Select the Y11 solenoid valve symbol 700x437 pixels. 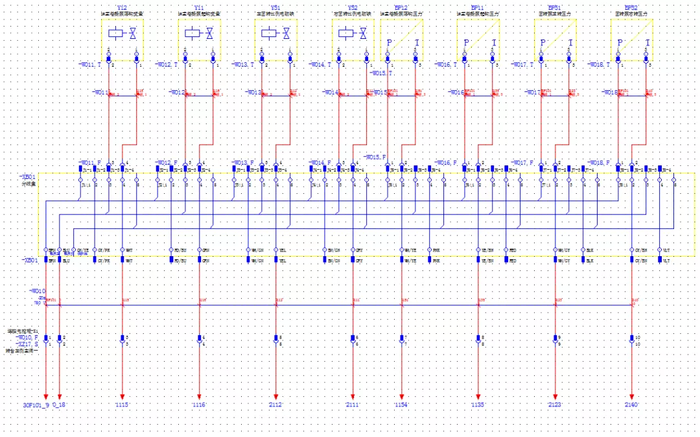[199, 35]
